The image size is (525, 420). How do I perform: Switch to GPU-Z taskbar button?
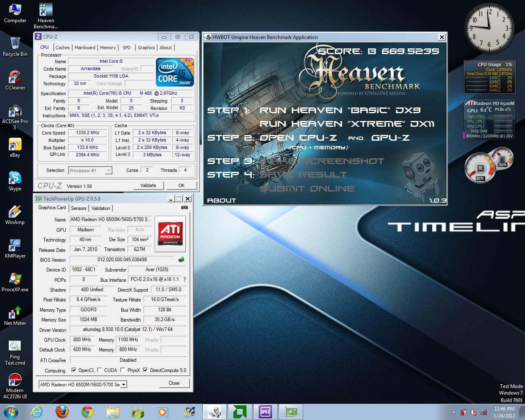click(x=291, y=411)
